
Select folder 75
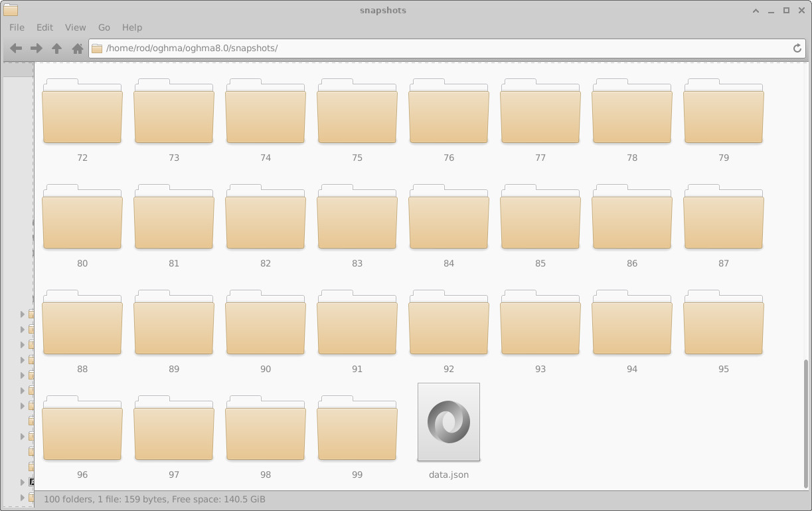click(x=357, y=120)
